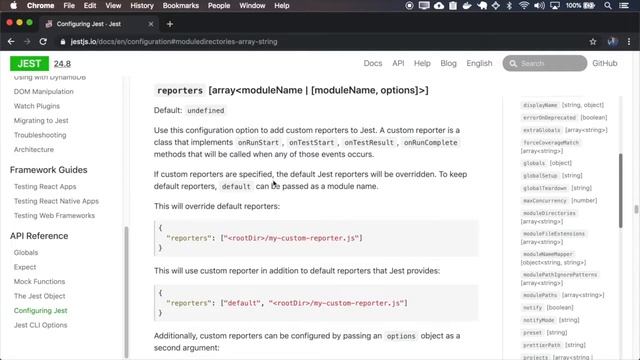Click the volume icon in menu bar

539,6
